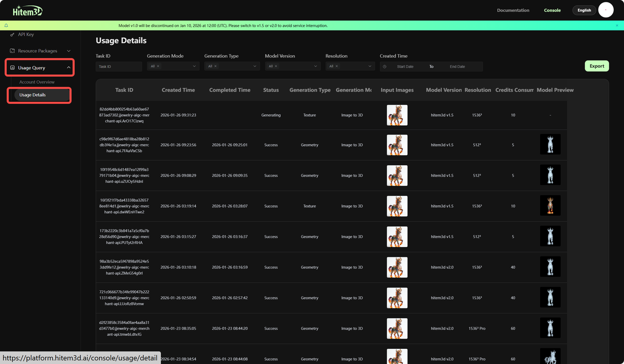Switch to the Console tab
This screenshot has height=364, width=624.
tap(552, 10)
